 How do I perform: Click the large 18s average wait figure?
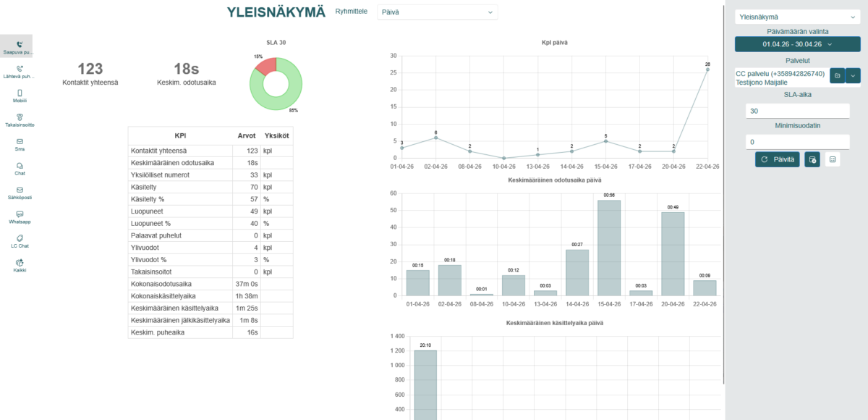tap(186, 69)
